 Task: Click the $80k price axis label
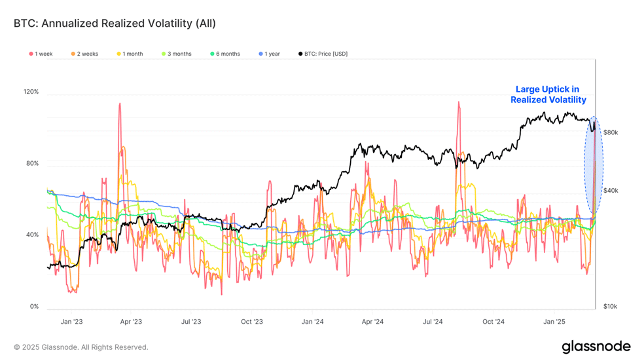point(611,132)
